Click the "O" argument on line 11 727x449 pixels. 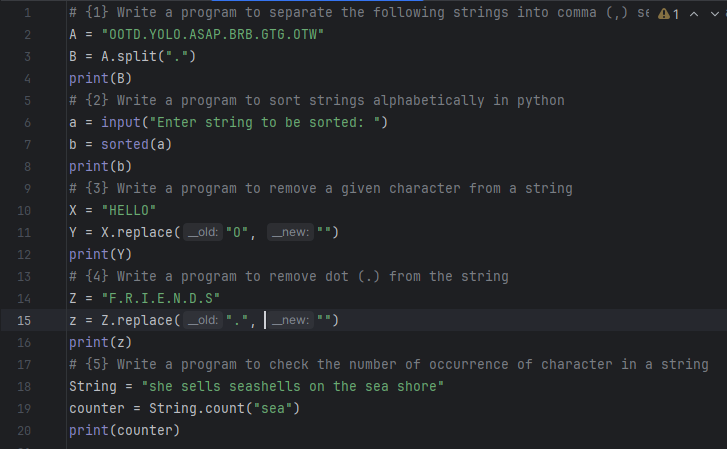(236, 232)
